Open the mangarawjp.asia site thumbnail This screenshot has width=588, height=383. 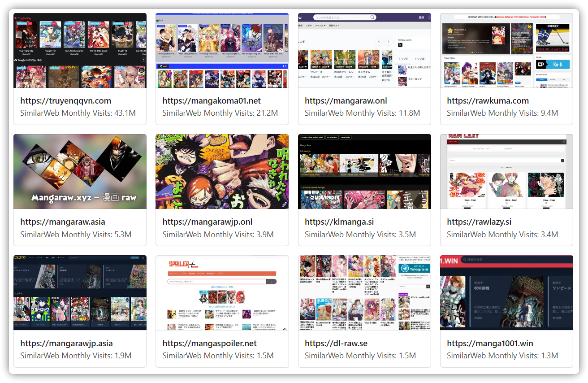[x=80, y=293]
